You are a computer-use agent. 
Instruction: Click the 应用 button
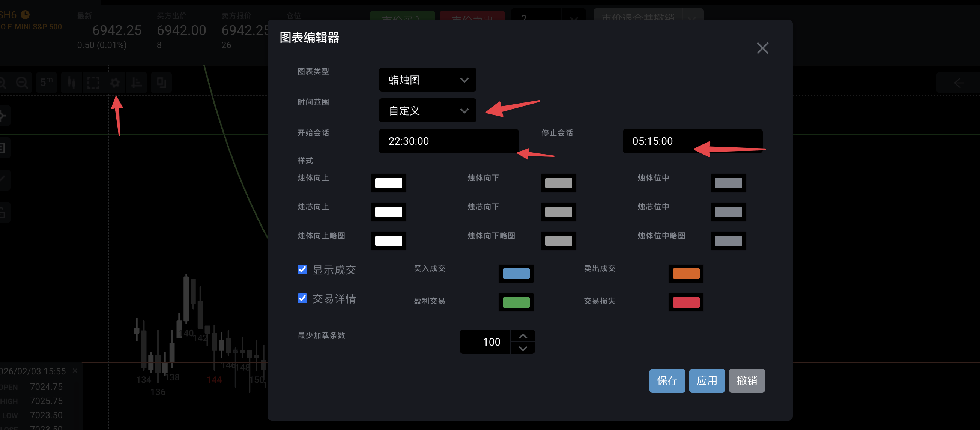tap(706, 380)
